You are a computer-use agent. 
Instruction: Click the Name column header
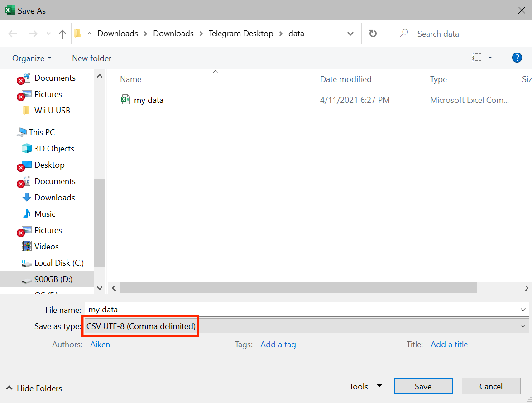pos(130,79)
